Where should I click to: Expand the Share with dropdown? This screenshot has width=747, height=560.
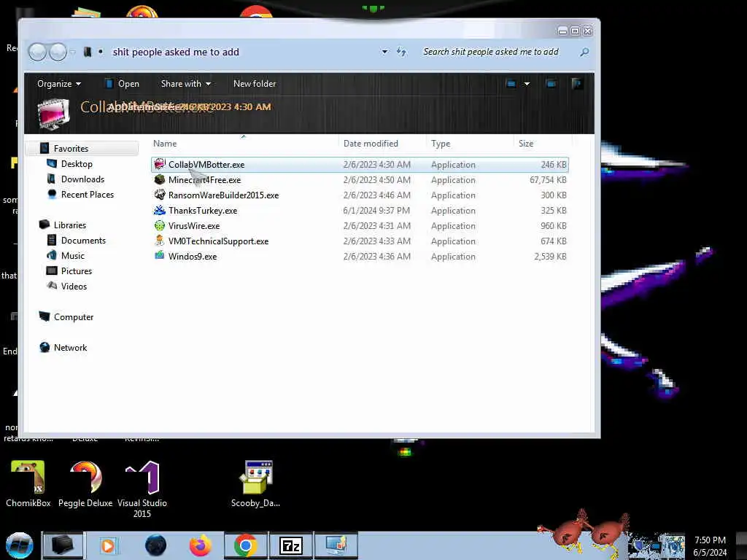186,84
